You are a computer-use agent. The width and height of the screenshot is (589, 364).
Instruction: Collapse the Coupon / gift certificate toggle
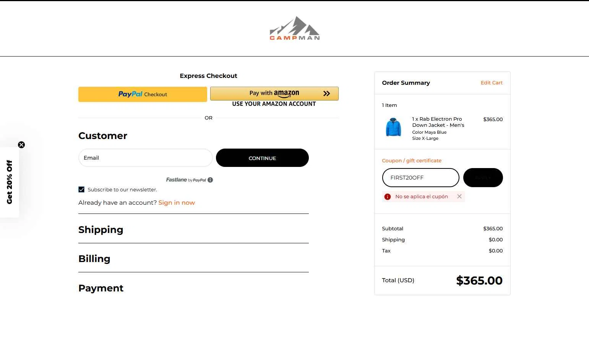pos(412,160)
